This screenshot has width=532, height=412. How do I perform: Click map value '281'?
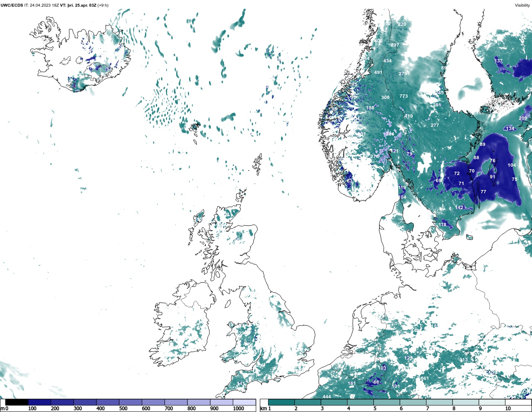click(437, 105)
